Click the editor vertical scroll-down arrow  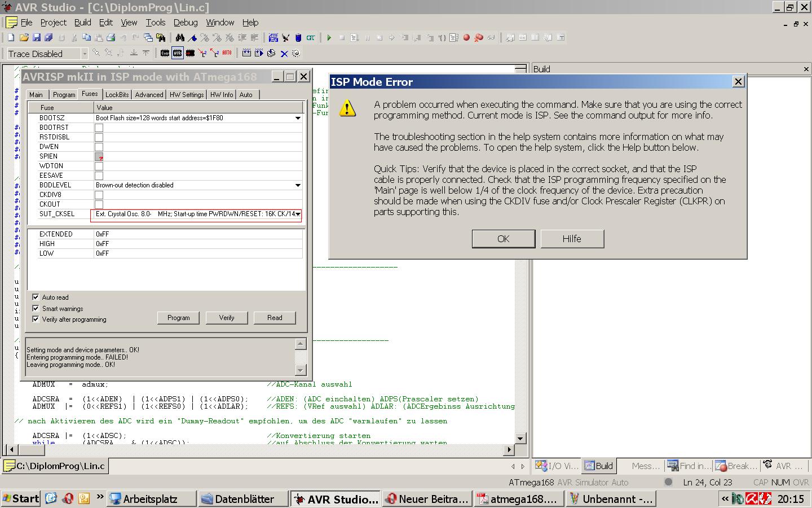(x=520, y=438)
